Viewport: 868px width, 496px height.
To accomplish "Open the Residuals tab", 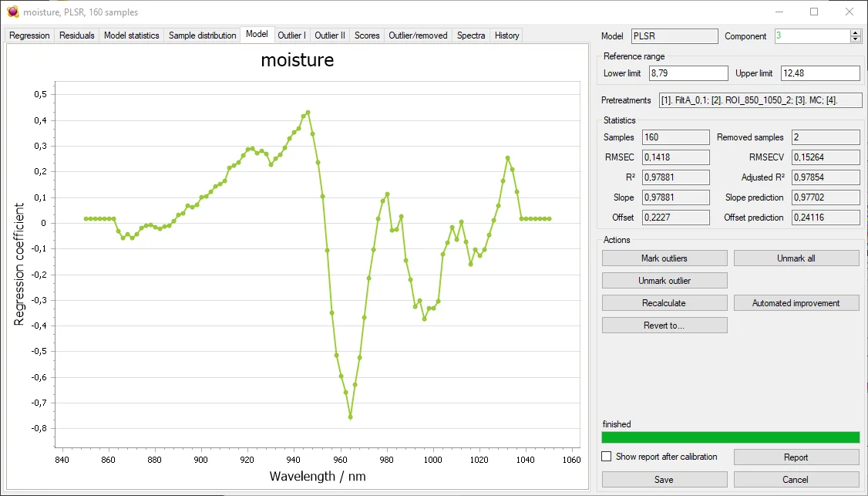I will (76, 35).
